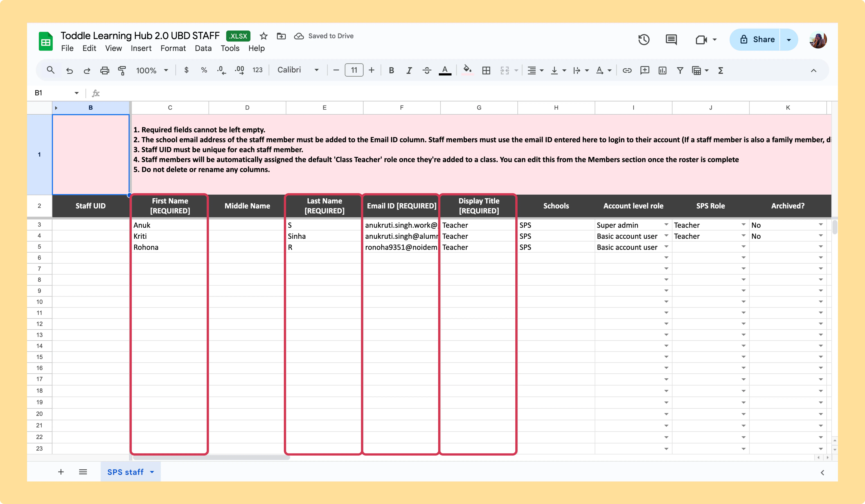Open the File menu

67,48
